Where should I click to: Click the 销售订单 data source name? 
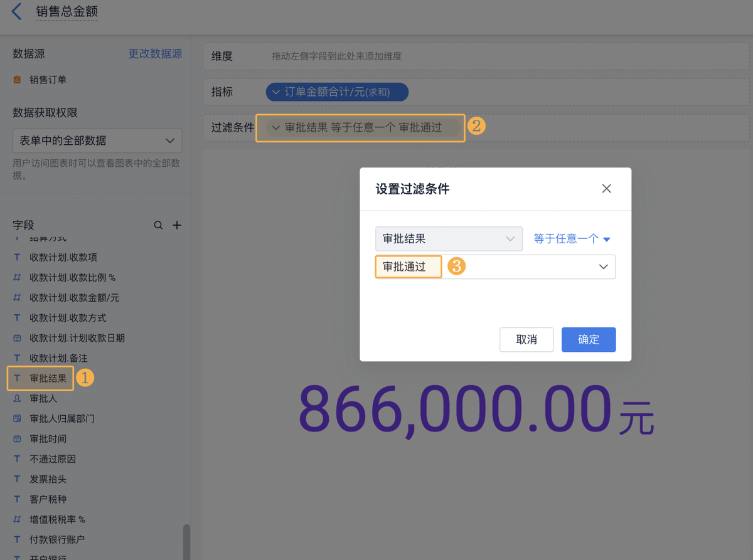coord(48,80)
